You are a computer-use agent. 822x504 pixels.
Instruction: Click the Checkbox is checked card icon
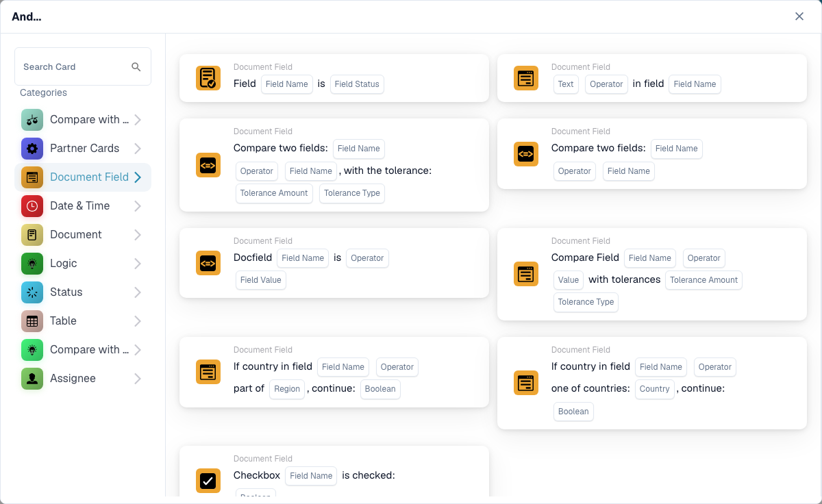[x=208, y=481]
